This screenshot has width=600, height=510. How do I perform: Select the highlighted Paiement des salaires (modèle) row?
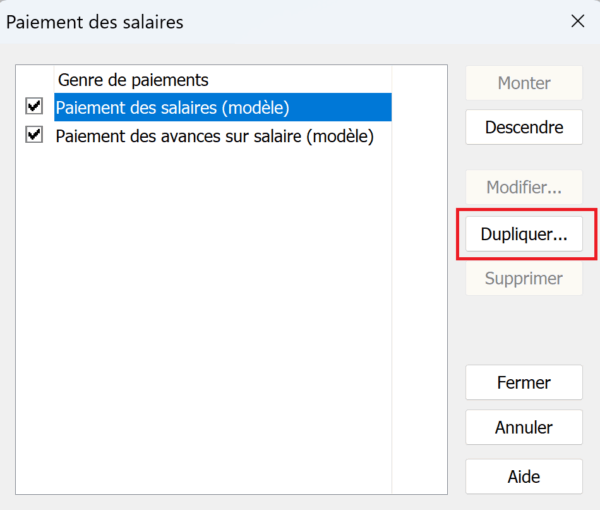(223, 108)
